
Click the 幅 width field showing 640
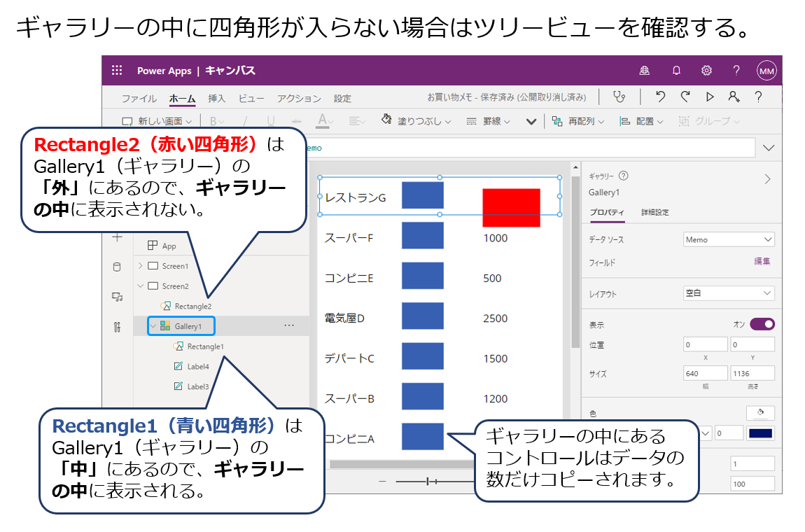pyautogui.click(x=705, y=373)
